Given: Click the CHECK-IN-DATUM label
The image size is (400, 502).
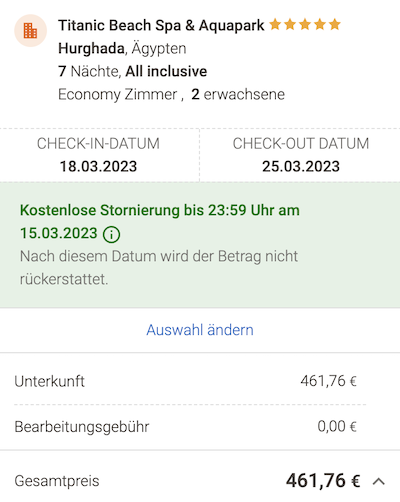Looking at the screenshot, I should point(98,144).
